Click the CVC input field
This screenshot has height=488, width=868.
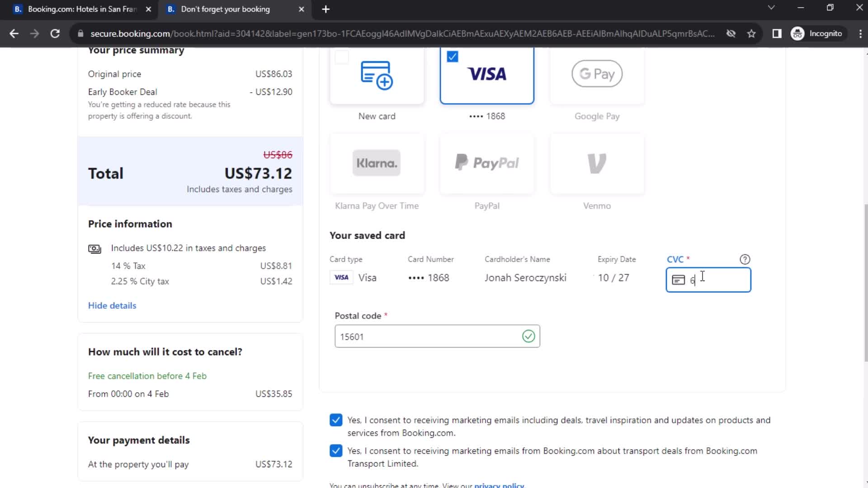click(708, 280)
